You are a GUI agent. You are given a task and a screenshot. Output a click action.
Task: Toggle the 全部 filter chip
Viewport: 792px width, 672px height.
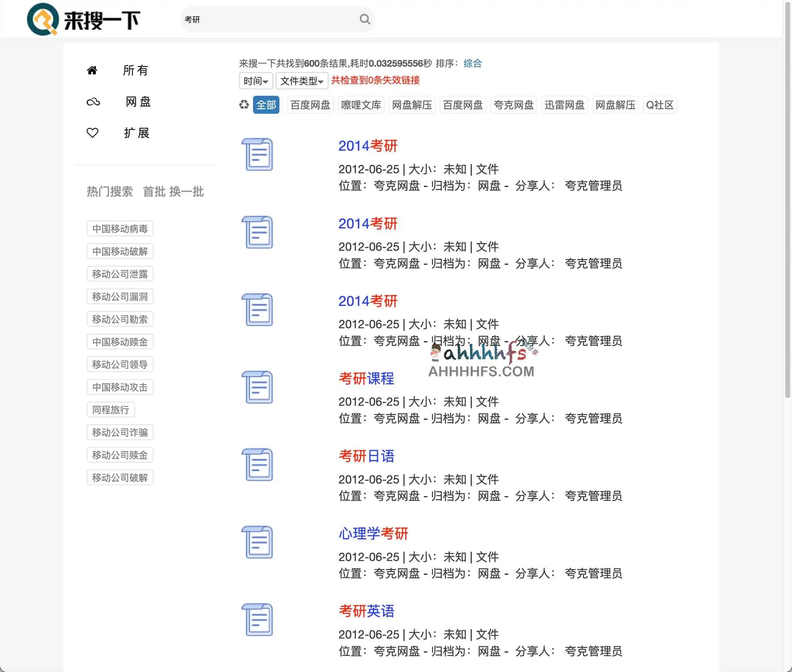click(266, 105)
